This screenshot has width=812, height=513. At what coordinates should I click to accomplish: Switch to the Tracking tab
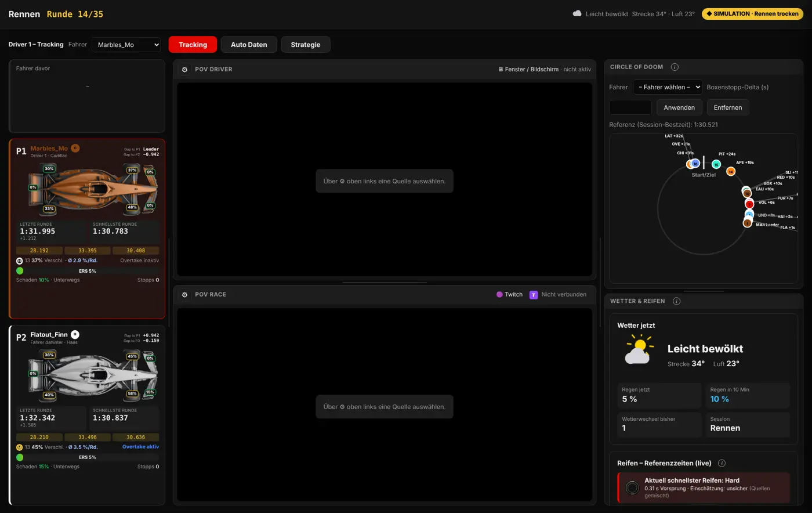pyautogui.click(x=193, y=44)
